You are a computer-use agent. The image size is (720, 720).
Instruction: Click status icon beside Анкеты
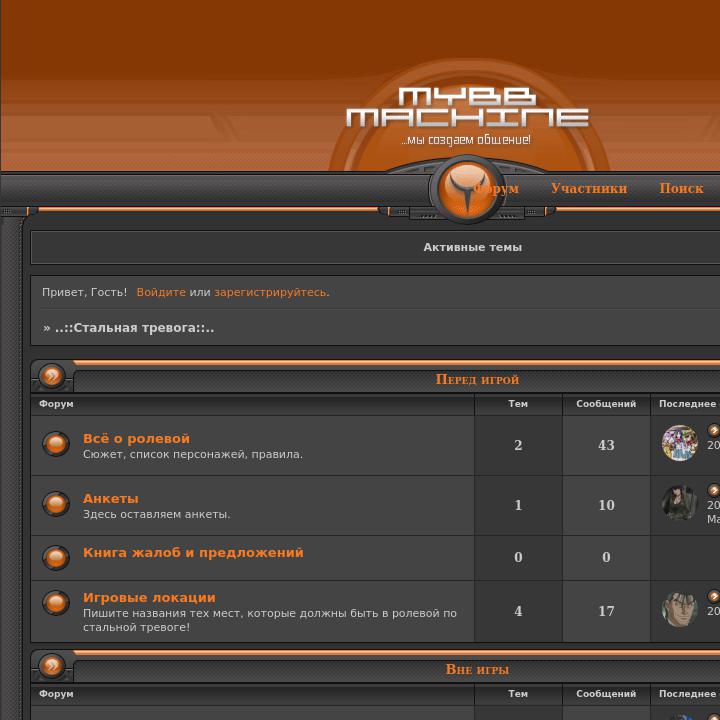click(56, 504)
